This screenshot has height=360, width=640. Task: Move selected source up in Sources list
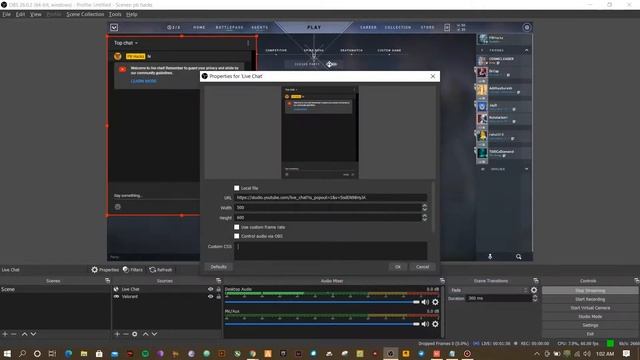point(145,334)
